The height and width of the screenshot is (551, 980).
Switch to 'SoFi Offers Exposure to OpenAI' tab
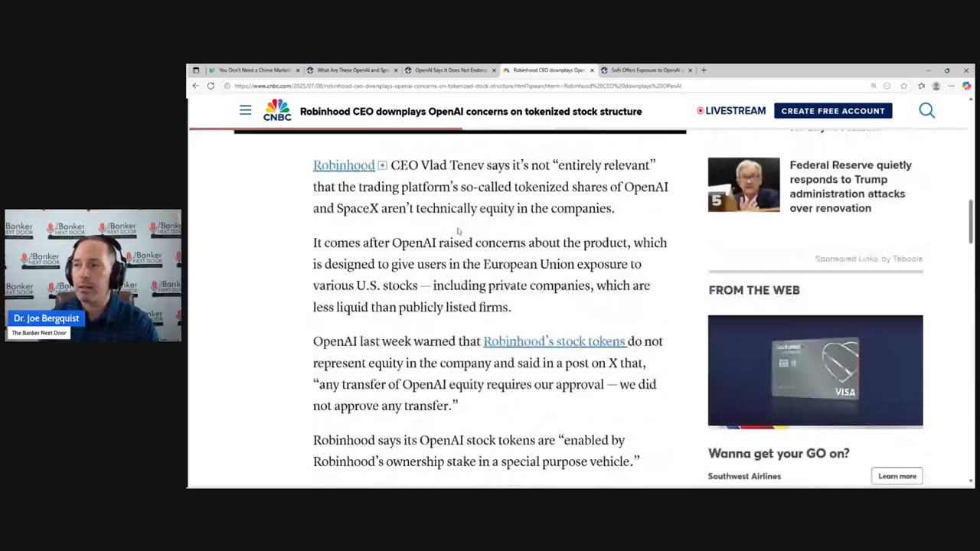(645, 70)
